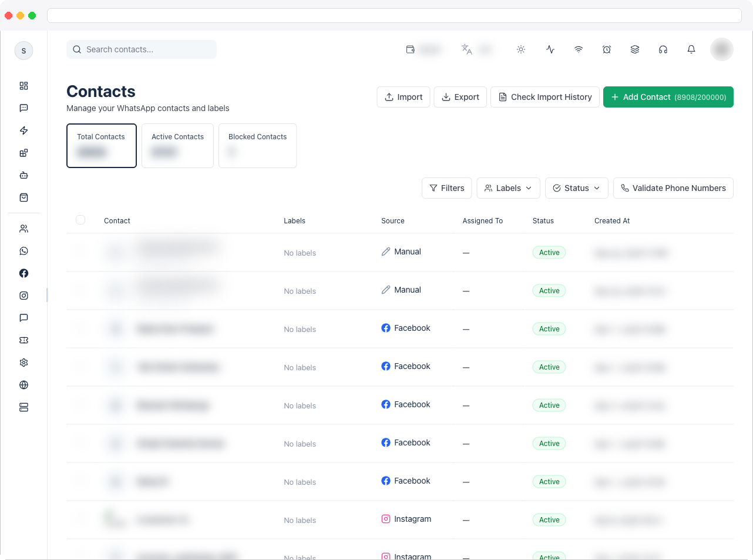Open the notifications bell

[x=691, y=49]
